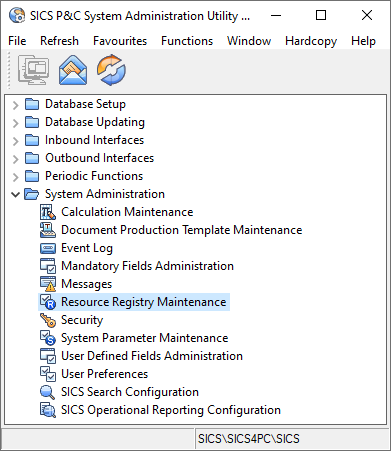This screenshot has height=451, width=391.
Task: Click the Resource Registry Maintenance icon
Action: [x=48, y=302]
